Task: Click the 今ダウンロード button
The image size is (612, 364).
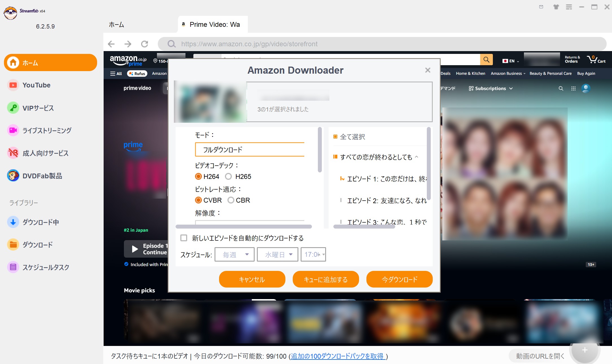Action: 399,279
